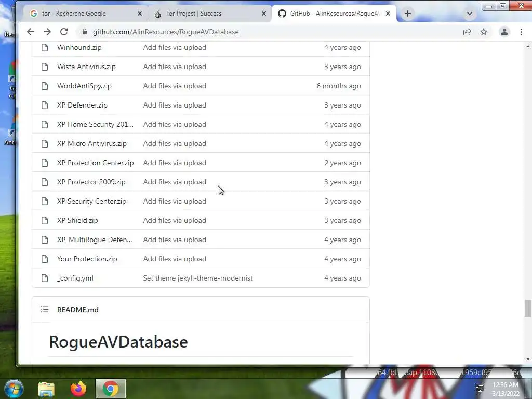532x399 pixels.
Task: Open Windows Explorer from the taskbar
Action: tap(46, 389)
